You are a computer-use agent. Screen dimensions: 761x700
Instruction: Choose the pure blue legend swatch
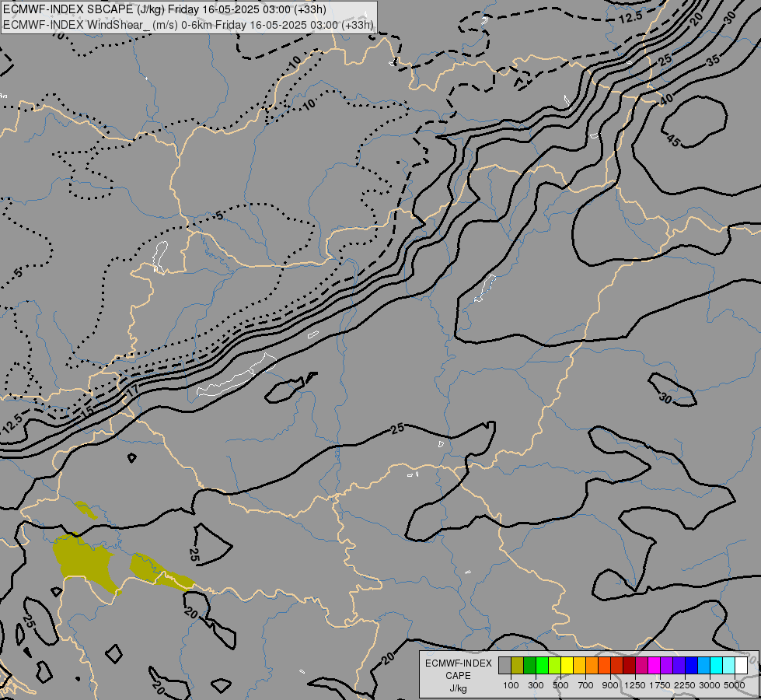pos(692,665)
